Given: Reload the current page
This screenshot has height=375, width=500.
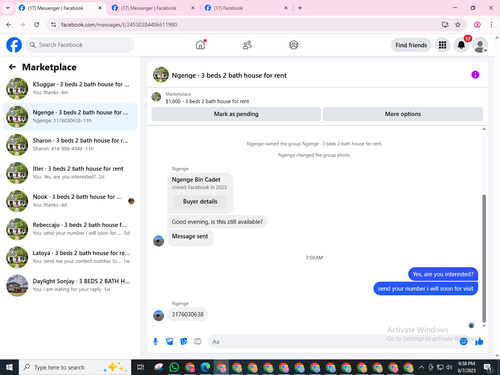Looking at the screenshot, I should pyautogui.click(x=37, y=24).
